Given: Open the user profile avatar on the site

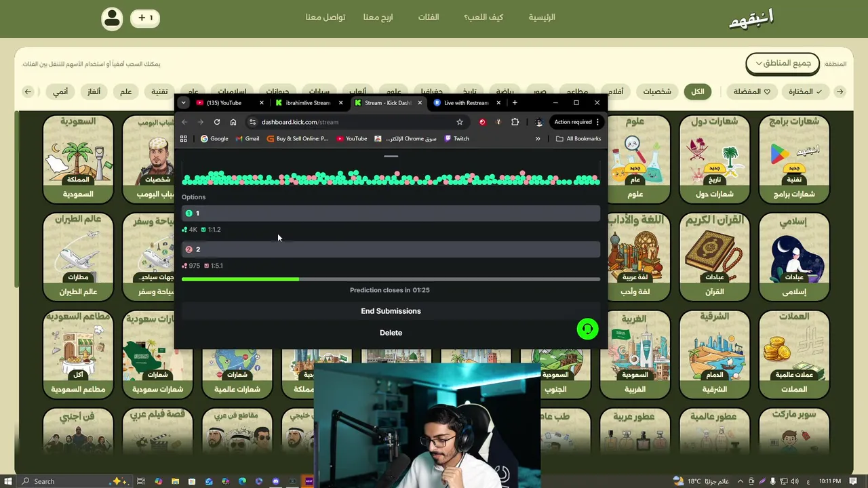Looking at the screenshot, I should point(112,18).
